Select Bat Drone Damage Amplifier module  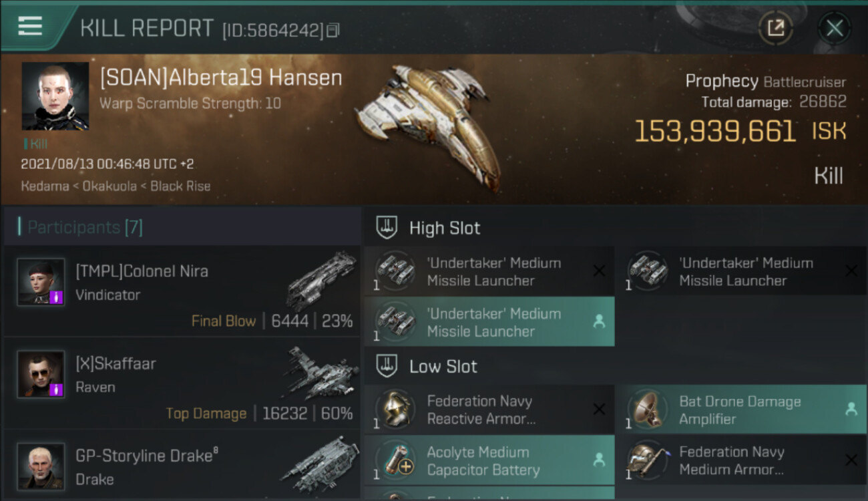[x=740, y=410]
